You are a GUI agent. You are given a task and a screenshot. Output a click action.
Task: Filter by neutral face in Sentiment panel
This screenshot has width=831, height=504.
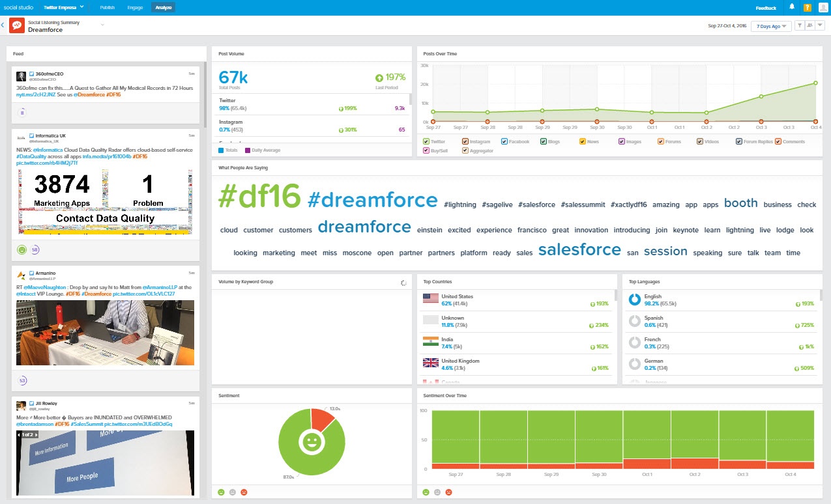tap(233, 492)
